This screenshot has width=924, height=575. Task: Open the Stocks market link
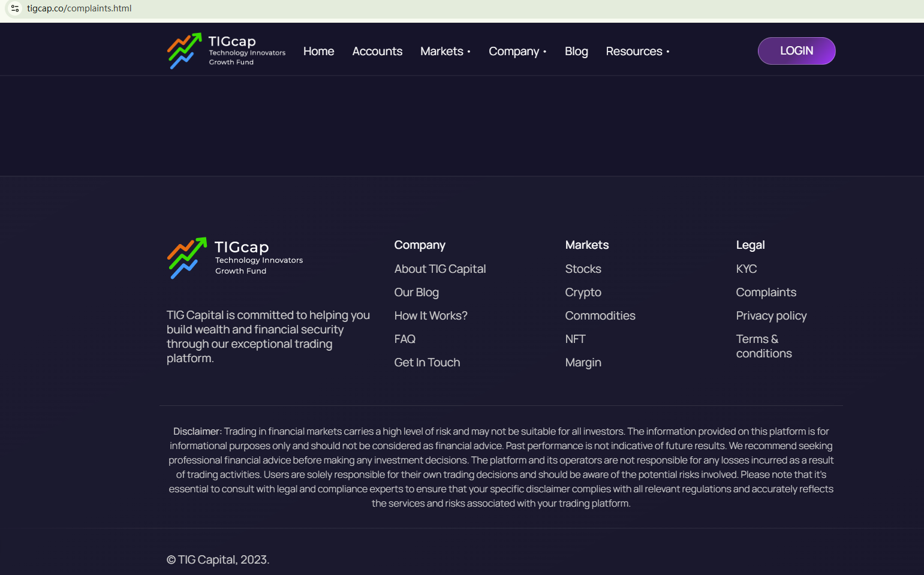point(583,269)
